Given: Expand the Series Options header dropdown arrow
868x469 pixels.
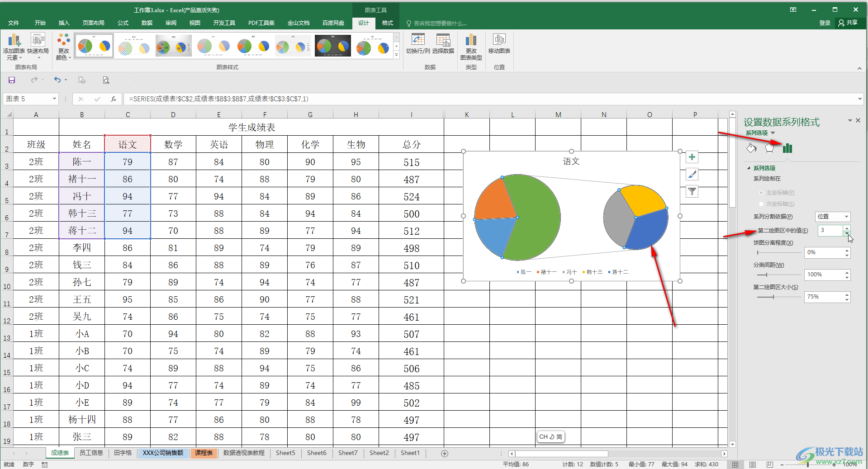Looking at the screenshot, I should click(x=773, y=133).
